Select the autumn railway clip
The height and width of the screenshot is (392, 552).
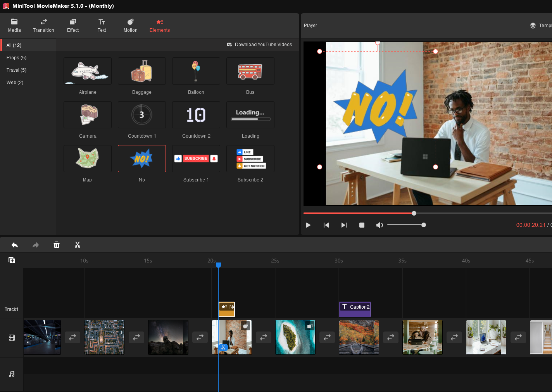coord(359,337)
